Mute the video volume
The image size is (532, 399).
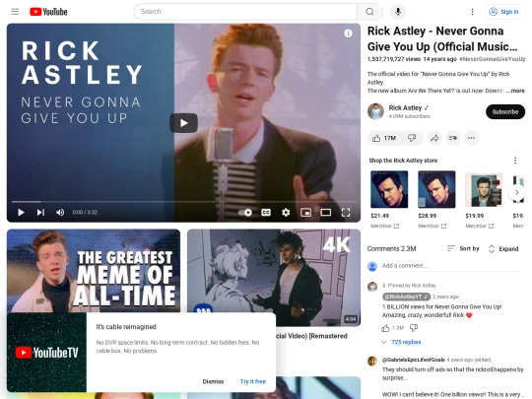point(60,213)
